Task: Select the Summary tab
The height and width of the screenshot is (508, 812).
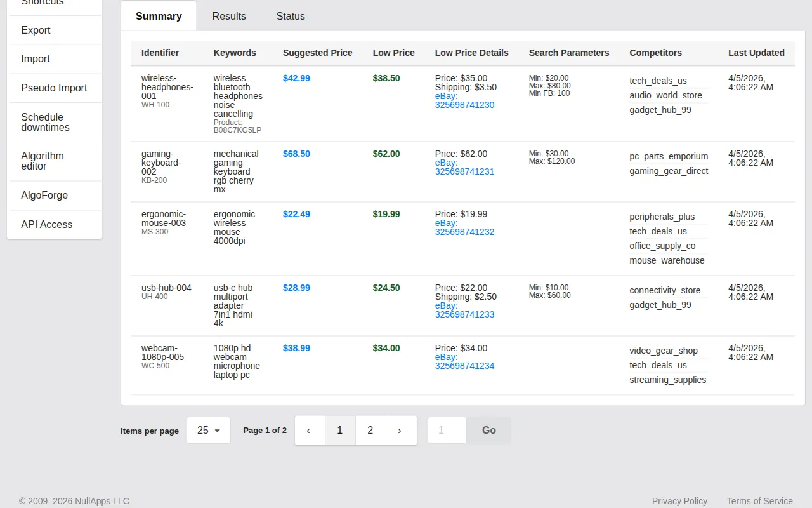Action: click(159, 16)
